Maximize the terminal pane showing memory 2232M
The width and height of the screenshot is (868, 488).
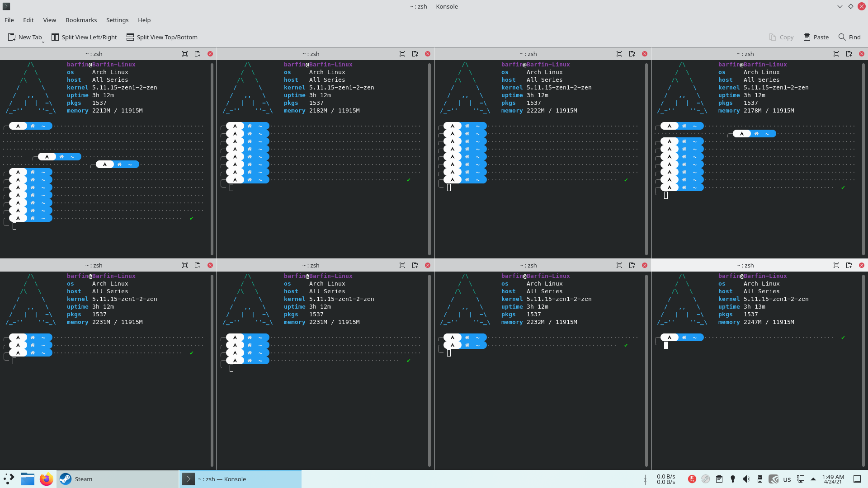[619, 265]
